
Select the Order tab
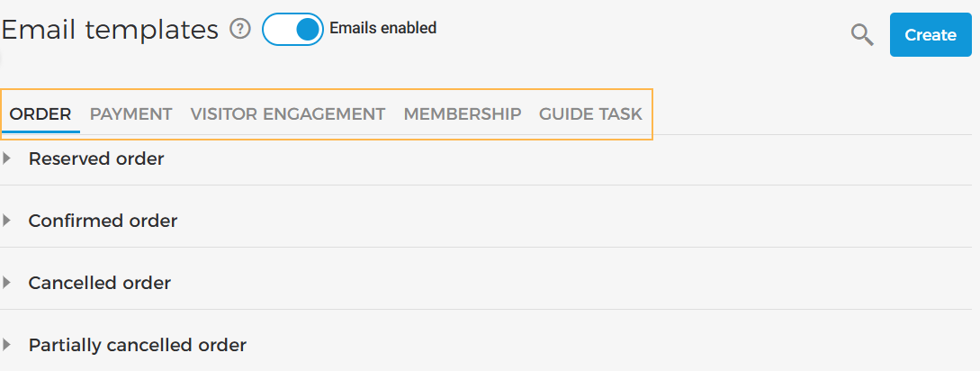pos(40,114)
